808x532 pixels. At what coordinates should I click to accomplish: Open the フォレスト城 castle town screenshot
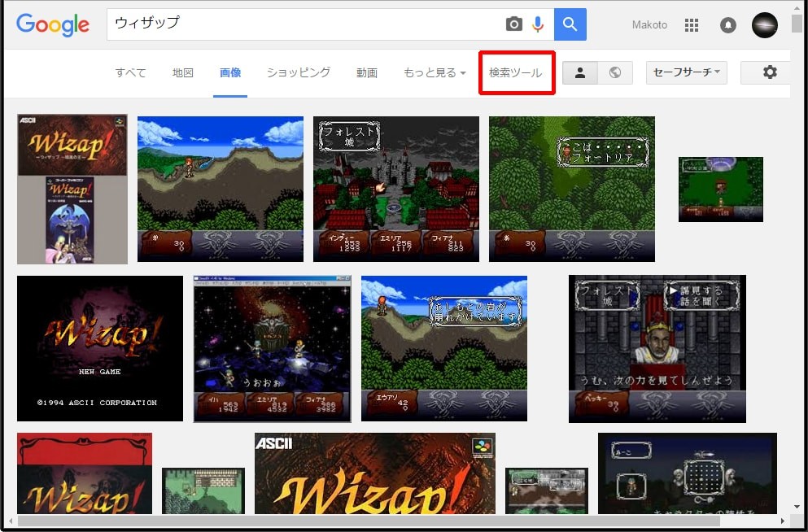click(x=395, y=189)
